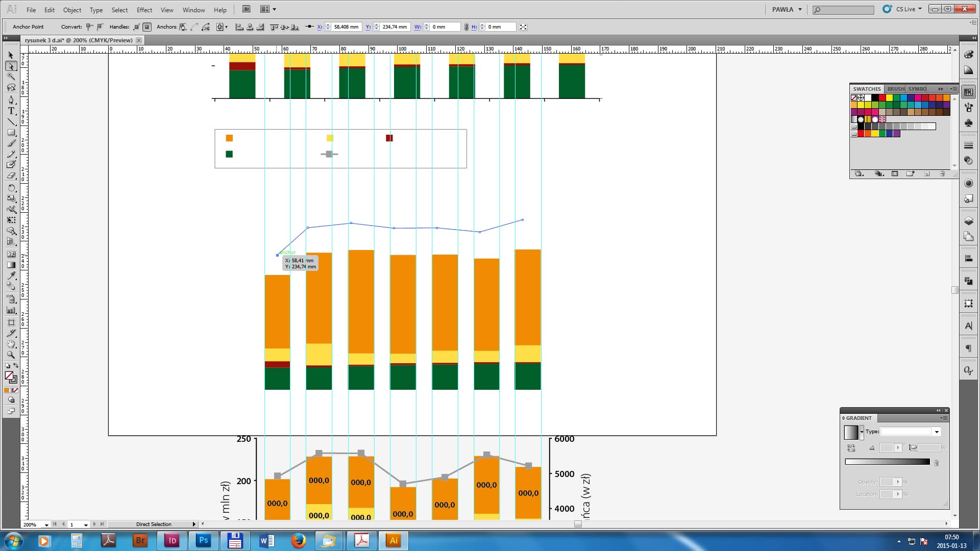Select the Rectangle tool
Screen dimensions: 980x551
tap(11, 133)
